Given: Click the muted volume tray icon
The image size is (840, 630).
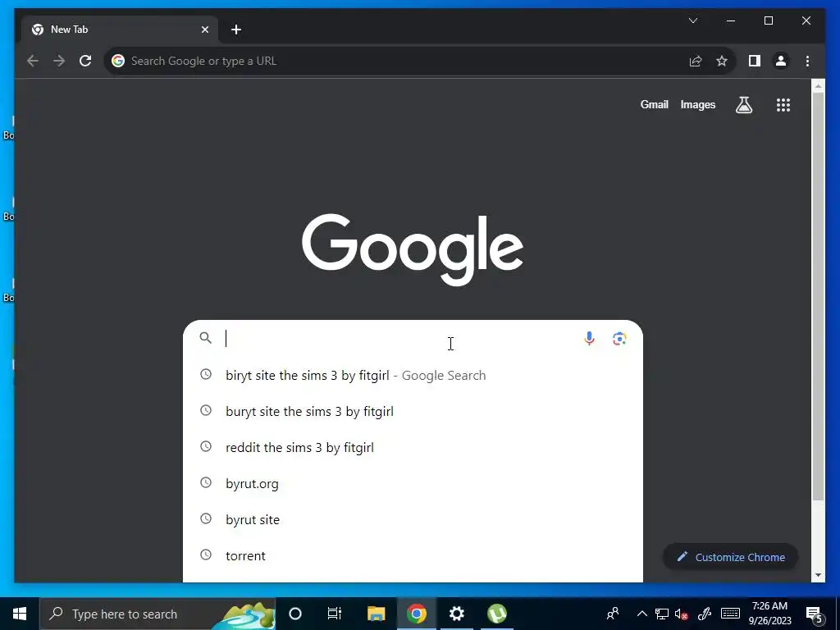Looking at the screenshot, I should 682,614.
